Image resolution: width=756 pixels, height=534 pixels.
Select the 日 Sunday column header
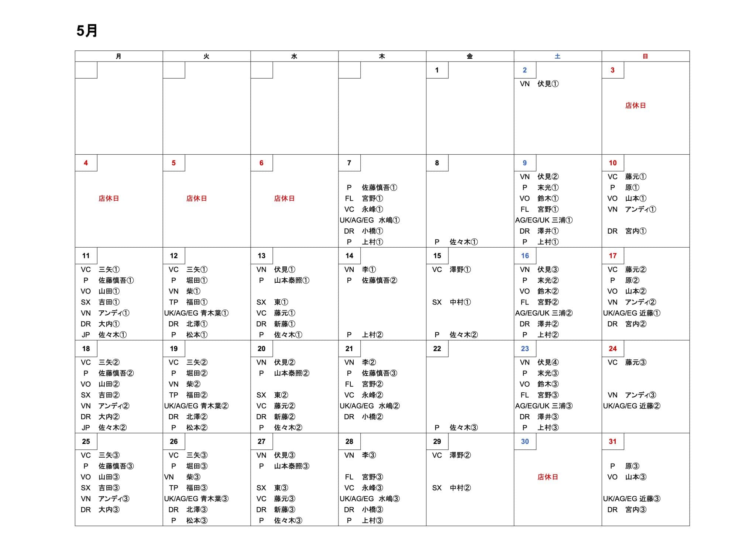(x=645, y=56)
